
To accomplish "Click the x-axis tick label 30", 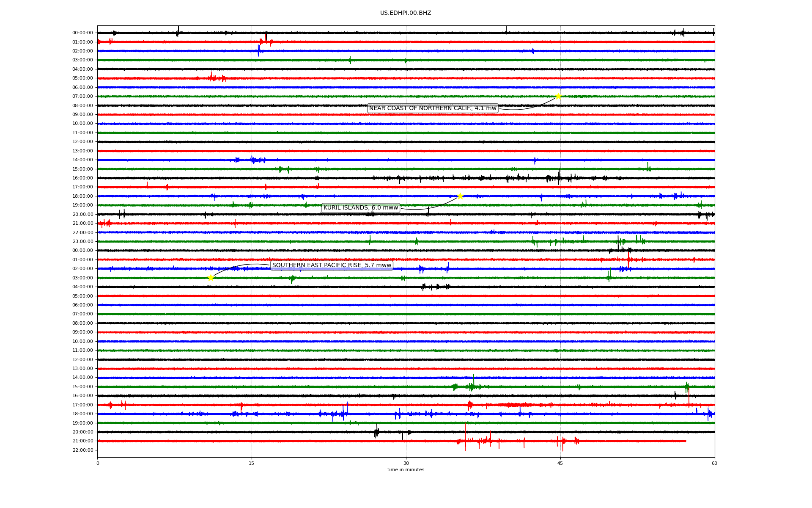I will tap(406, 463).
